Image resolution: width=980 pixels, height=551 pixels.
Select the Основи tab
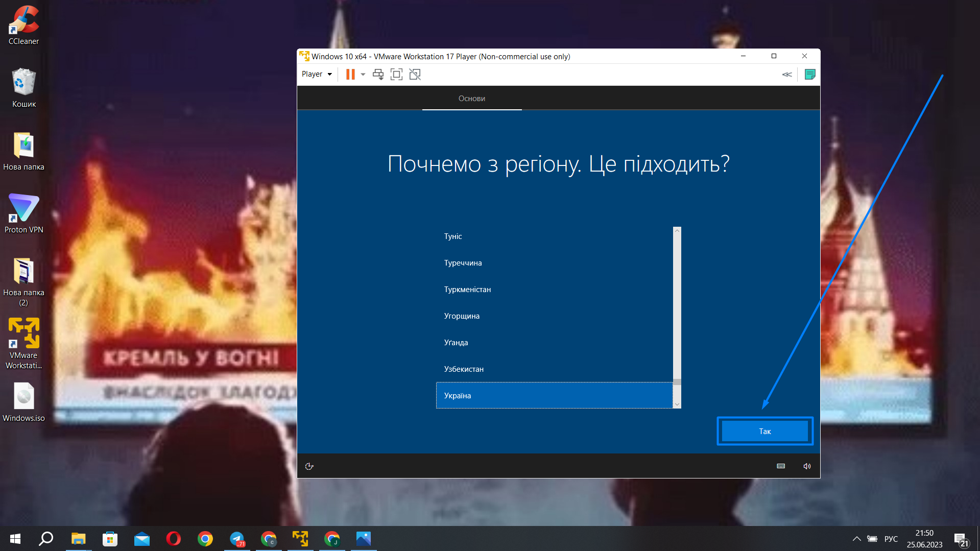[472, 99]
